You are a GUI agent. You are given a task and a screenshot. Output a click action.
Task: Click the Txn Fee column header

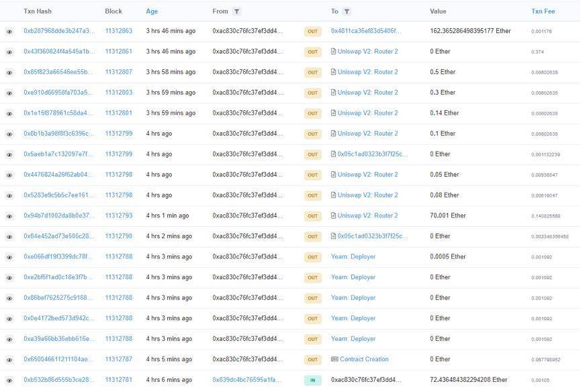tap(543, 11)
